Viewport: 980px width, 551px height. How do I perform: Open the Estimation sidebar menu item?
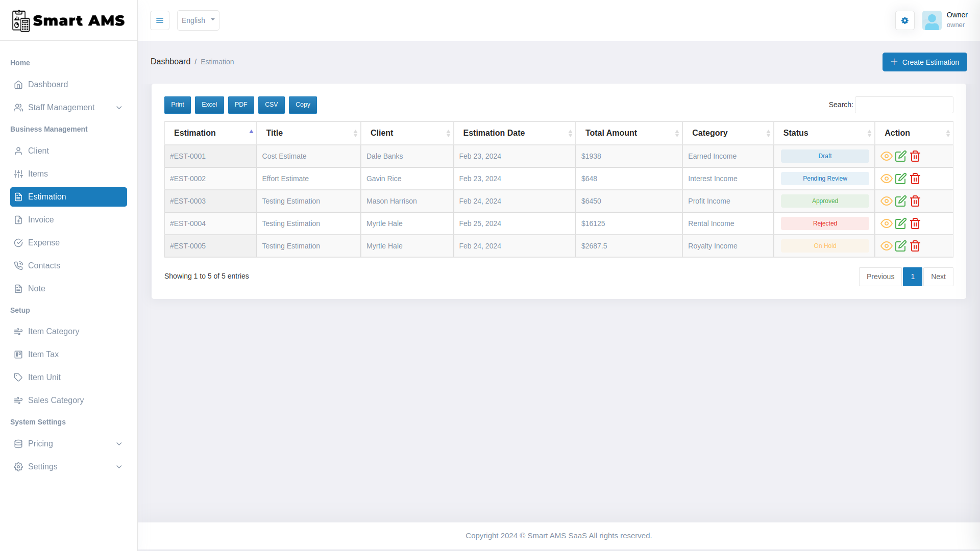click(x=46, y=197)
